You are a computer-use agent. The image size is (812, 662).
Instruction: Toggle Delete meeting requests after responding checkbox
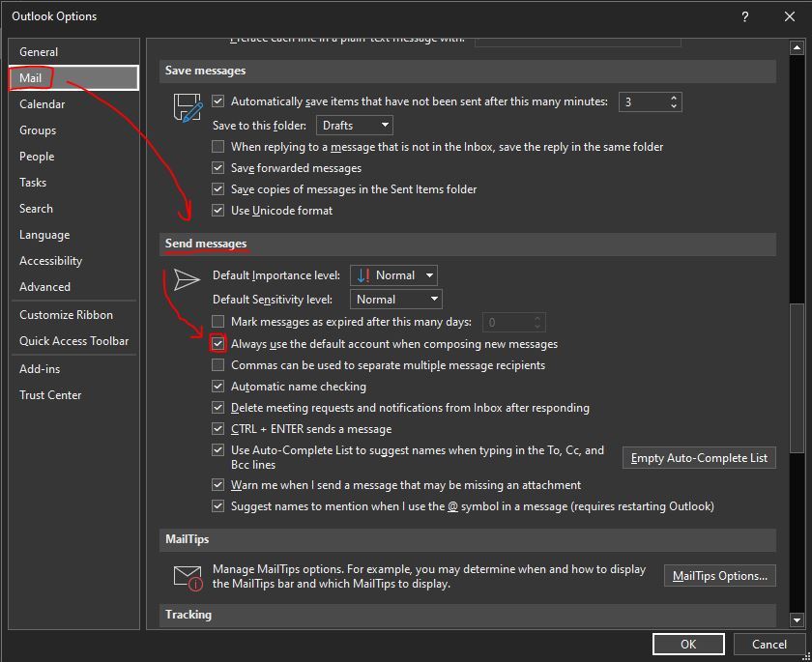pyautogui.click(x=218, y=408)
